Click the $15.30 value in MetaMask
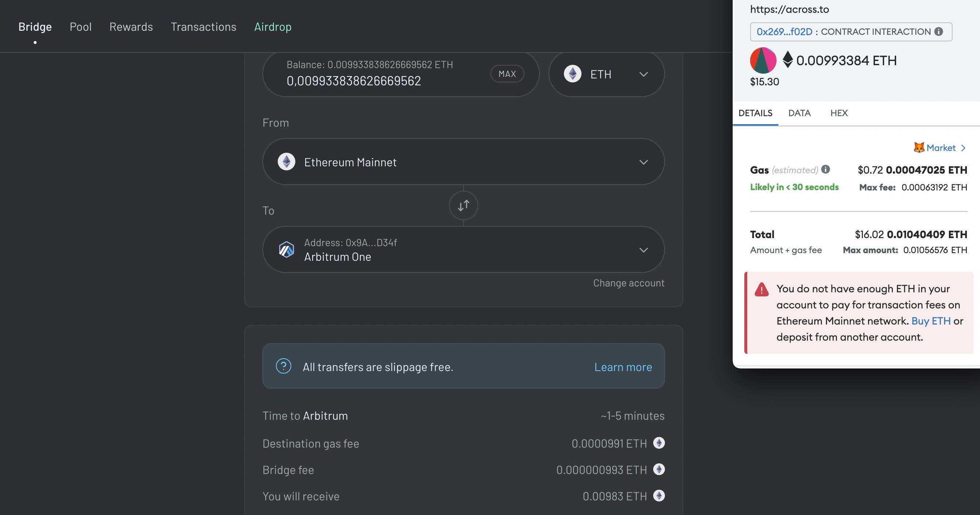 pos(765,82)
